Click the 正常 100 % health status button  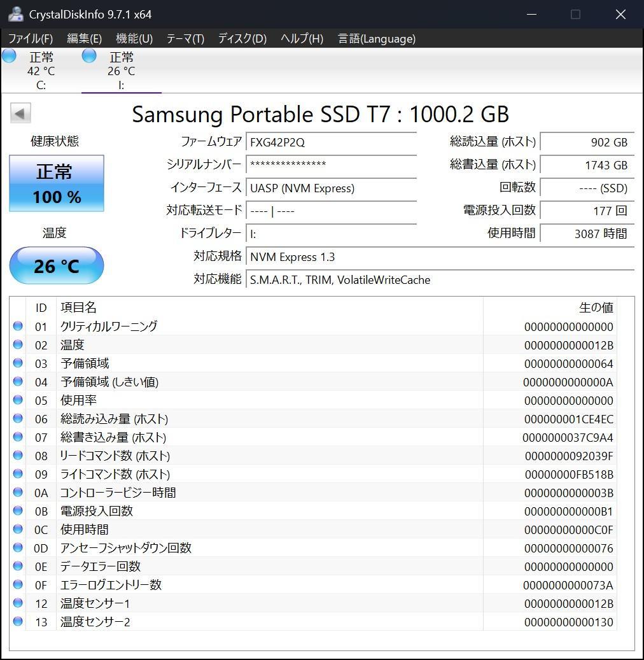pyautogui.click(x=56, y=183)
